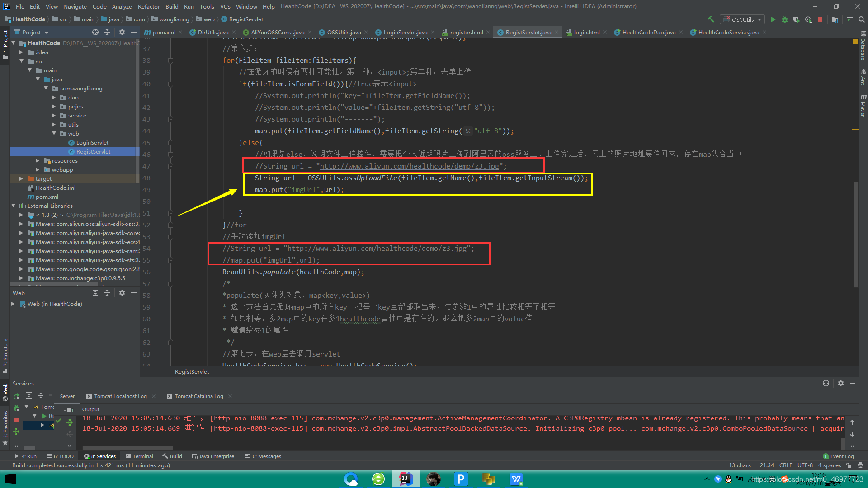Build the project with the hammer icon
Viewport: 868px width, 488px height.
[711, 19]
